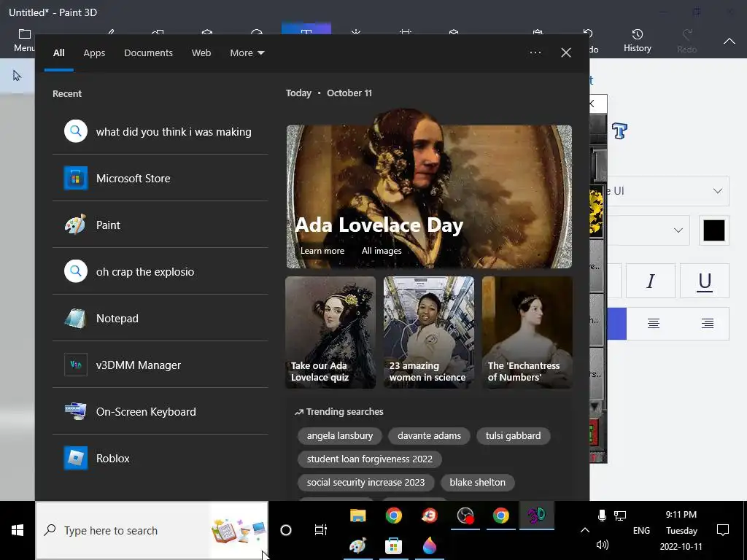This screenshot has height=560, width=747.
Task: Open File Explorer from the taskbar
Action: click(357, 516)
